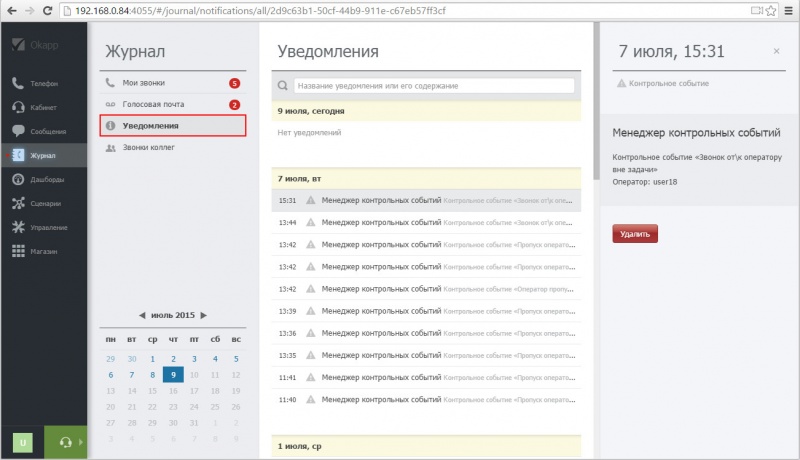The image size is (800, 460).
Task: Select Уведомления journal tab
Action: click(x=172, y=125)
